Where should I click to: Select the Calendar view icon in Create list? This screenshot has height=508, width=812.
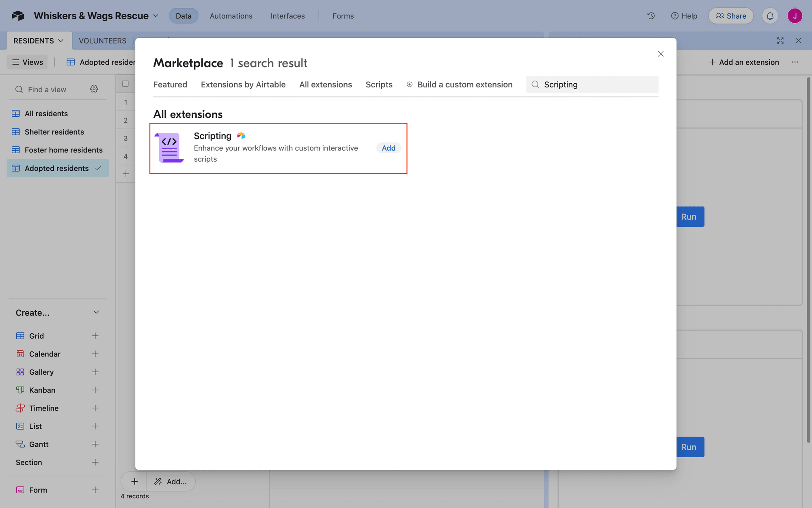[20, 354]
